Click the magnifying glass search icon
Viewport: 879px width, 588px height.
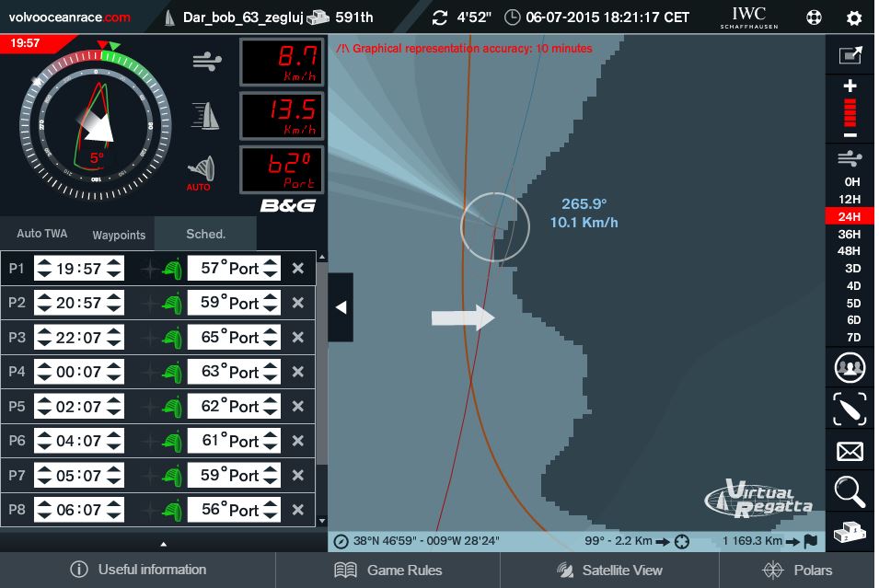[x=850, y=492]
